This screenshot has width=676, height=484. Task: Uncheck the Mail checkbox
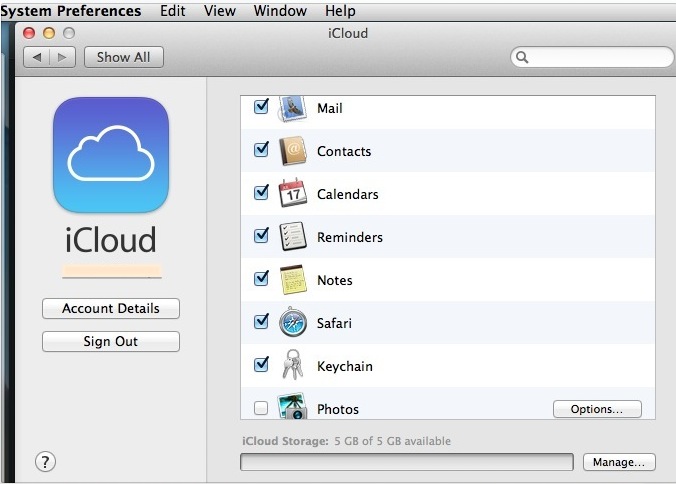(x=261, y=106)
